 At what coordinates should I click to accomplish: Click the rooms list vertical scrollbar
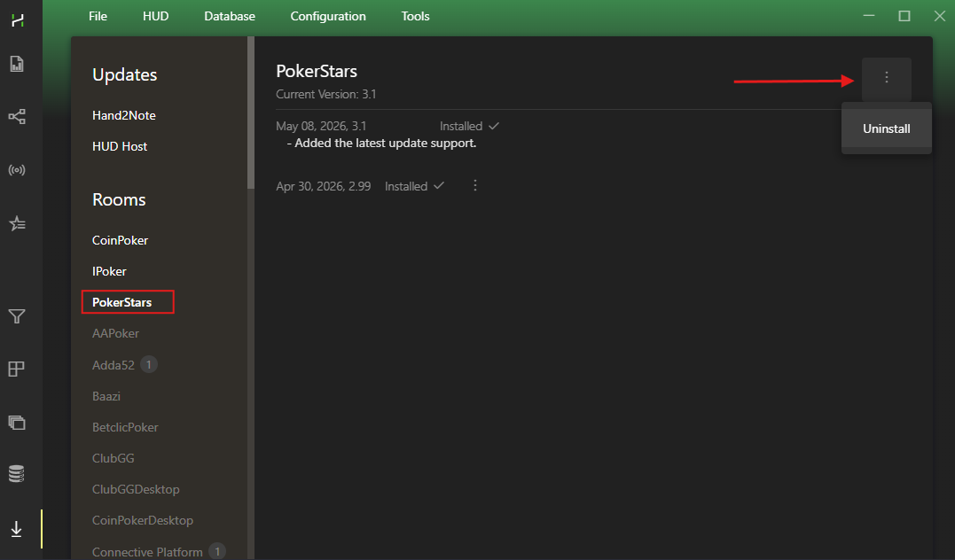(250, 113)
